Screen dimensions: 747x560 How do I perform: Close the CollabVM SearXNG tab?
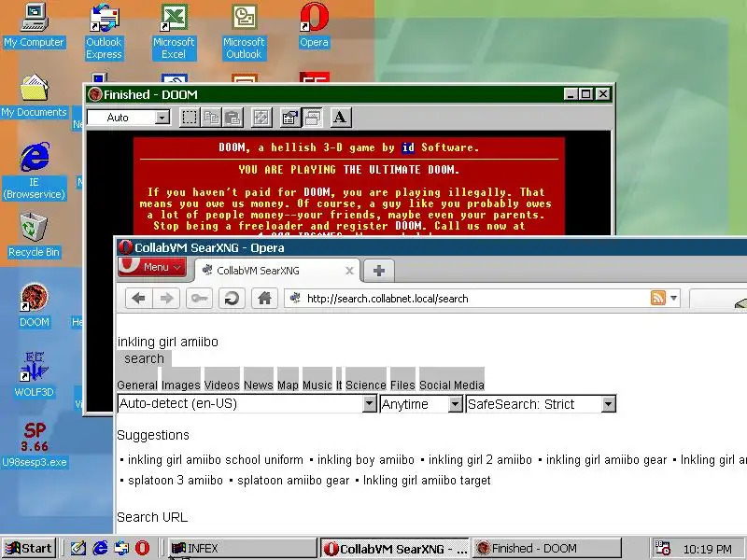point(349,271)
